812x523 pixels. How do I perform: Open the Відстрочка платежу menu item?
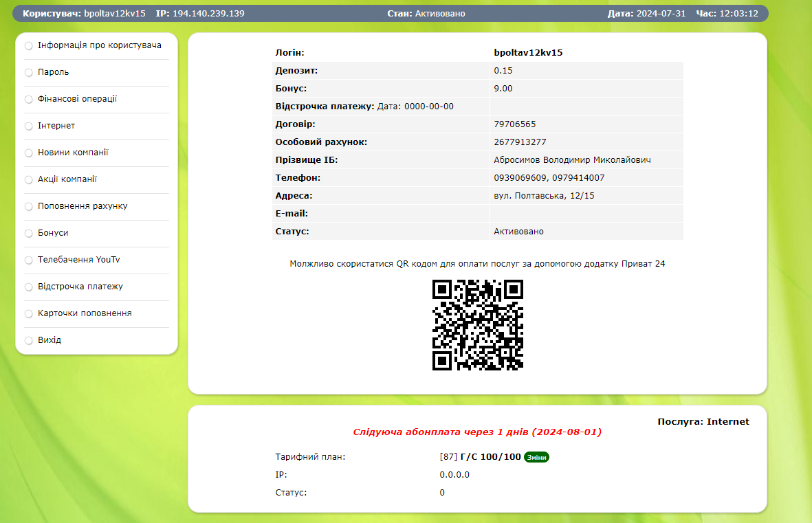pyautogui.click(x=80, y=287)
